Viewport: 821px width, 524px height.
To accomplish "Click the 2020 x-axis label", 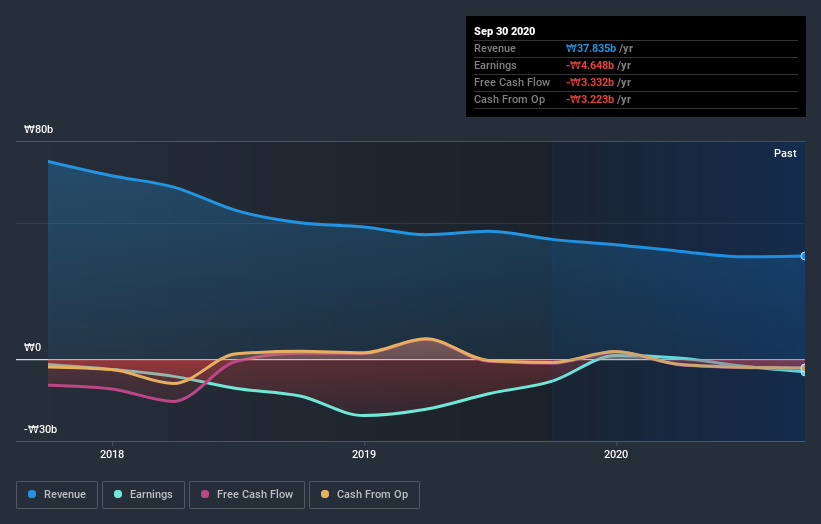I will tap(616, 454).
